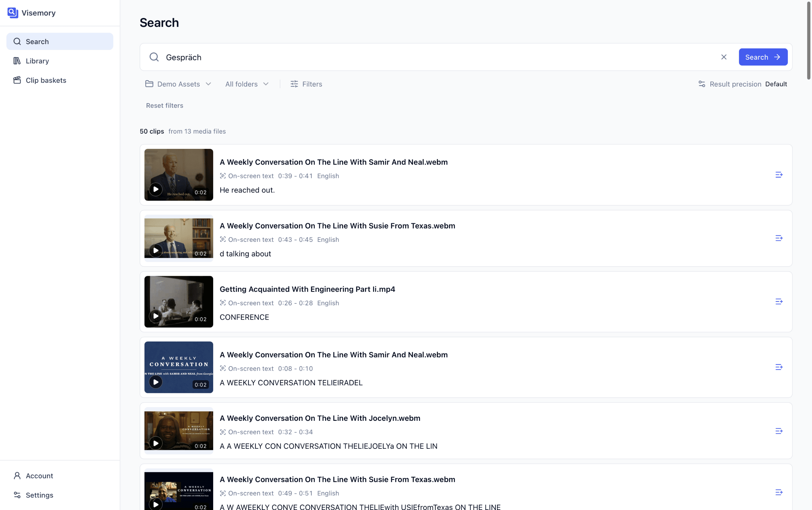This screenshot has width=812, height=510.
Task: Expand the Demo Assets dropdown
Action: coord(178,84)
